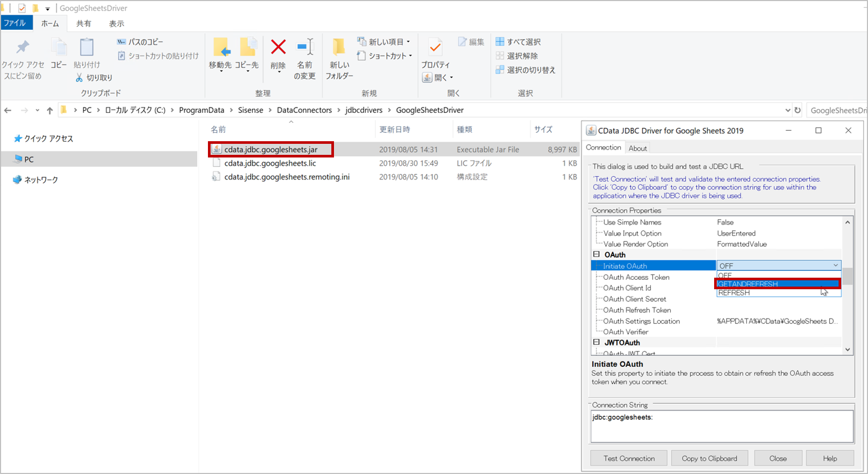Viewport: 868px width, 474px height.
Task: Choose REFRESH in dropdown list
Action: click(779, 293)
